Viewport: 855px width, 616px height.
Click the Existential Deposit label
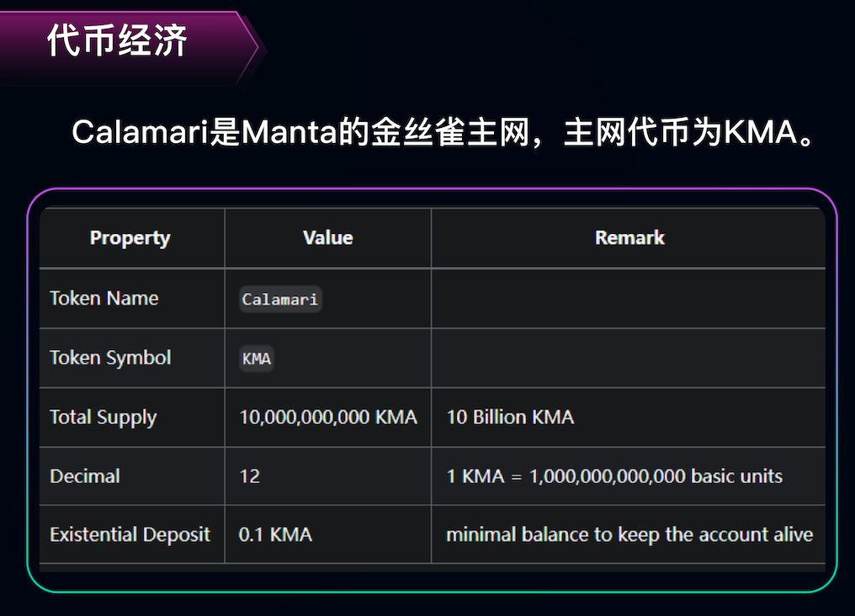(x=130, y=535)
